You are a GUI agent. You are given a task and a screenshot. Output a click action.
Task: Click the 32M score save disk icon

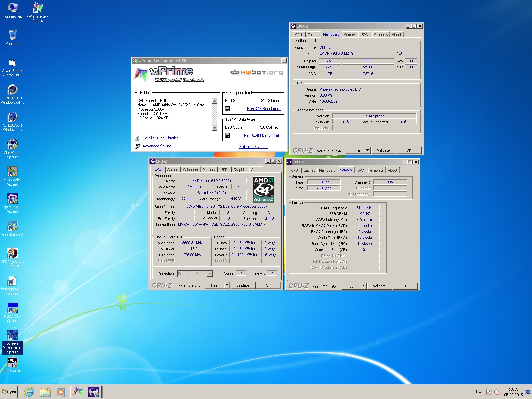227,109
